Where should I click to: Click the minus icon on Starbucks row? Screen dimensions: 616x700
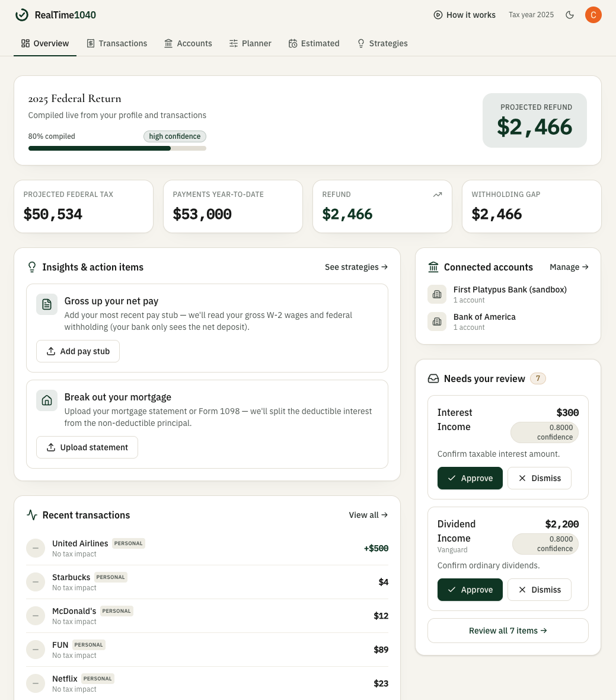[36, 582]
